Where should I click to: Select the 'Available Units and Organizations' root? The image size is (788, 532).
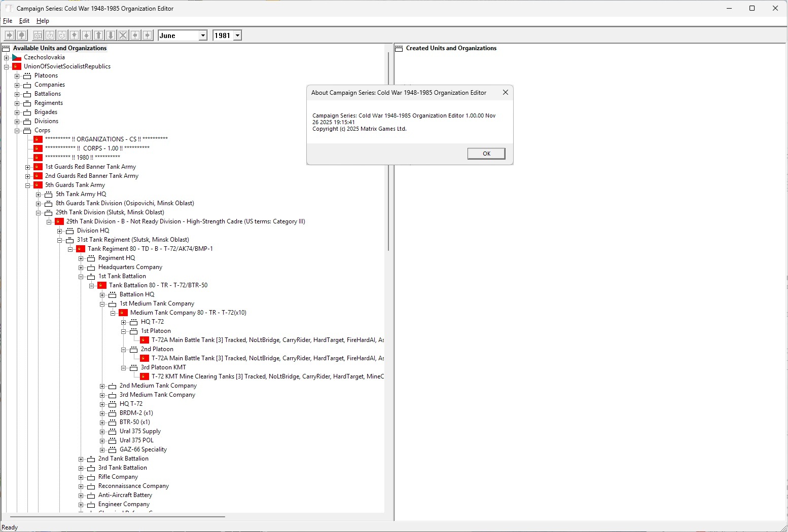60,48
